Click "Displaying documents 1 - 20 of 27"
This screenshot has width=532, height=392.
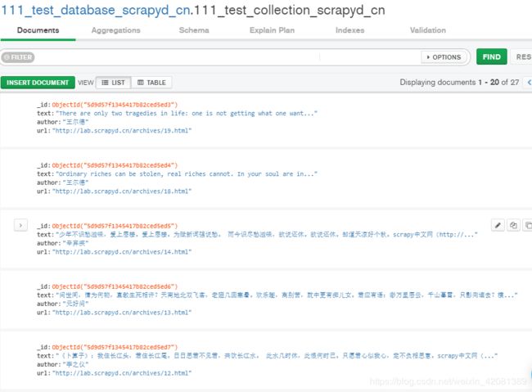click(459, 83)
